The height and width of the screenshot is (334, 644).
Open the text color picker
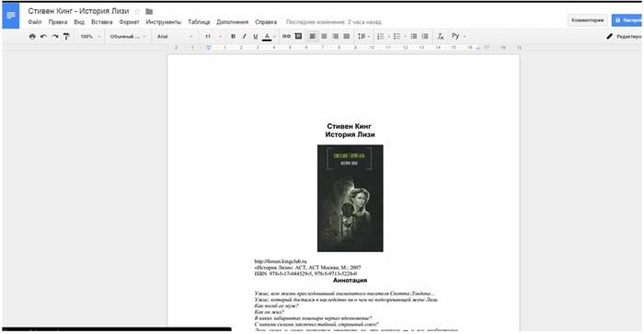269,37
